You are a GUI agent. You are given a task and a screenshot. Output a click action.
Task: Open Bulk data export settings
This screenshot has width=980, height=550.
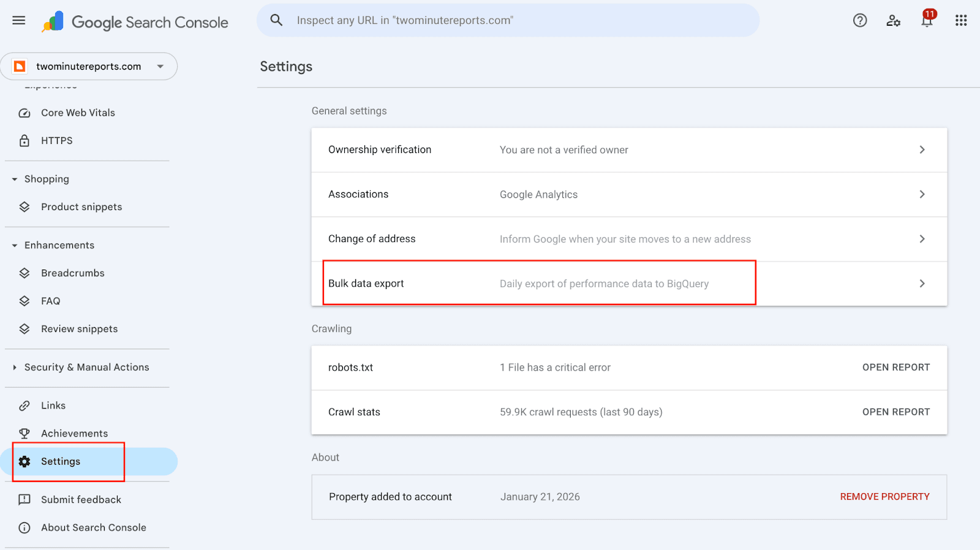coord(628,284)
